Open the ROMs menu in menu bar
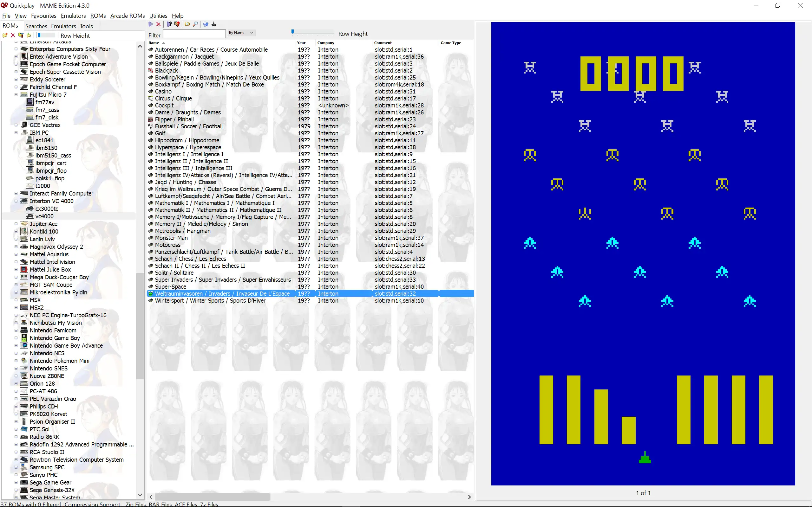 [x=96, y=15]
